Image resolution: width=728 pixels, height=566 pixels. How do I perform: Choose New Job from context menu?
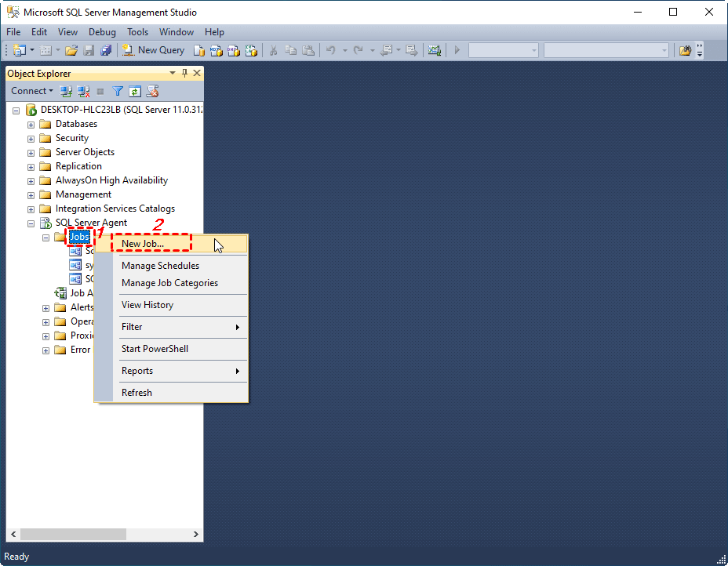point(171,244)
